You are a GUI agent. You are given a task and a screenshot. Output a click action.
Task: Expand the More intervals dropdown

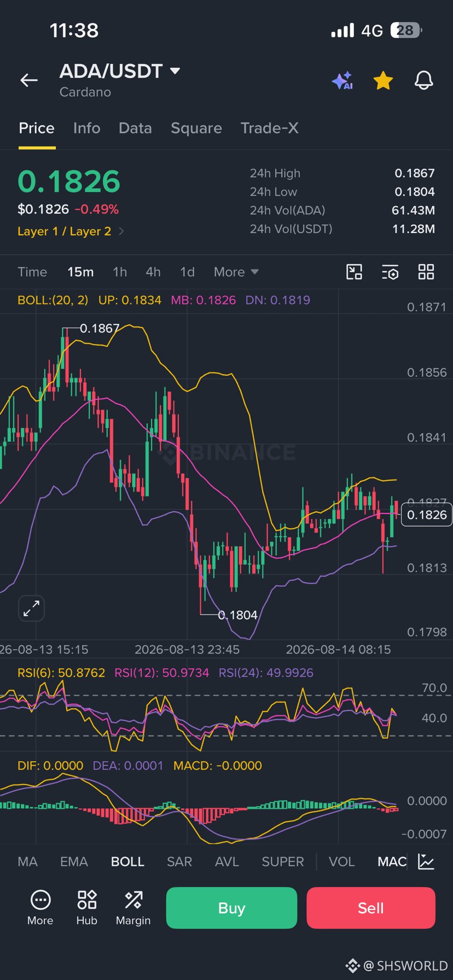[x=236, y=272]
